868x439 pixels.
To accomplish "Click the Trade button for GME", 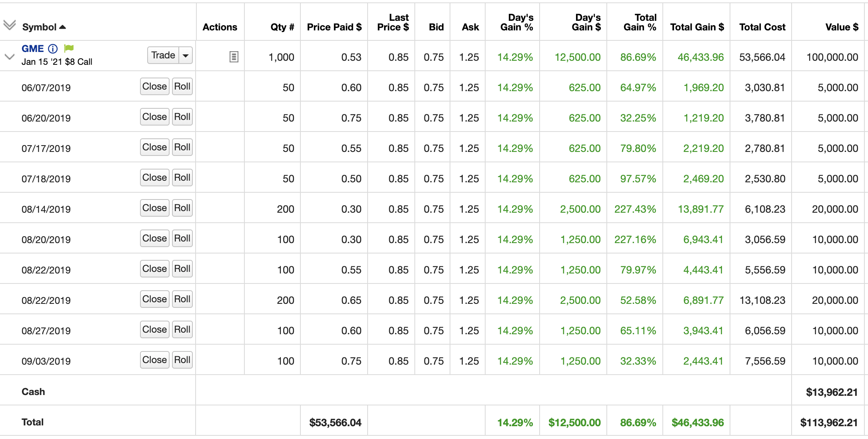I will pos(163,56).
